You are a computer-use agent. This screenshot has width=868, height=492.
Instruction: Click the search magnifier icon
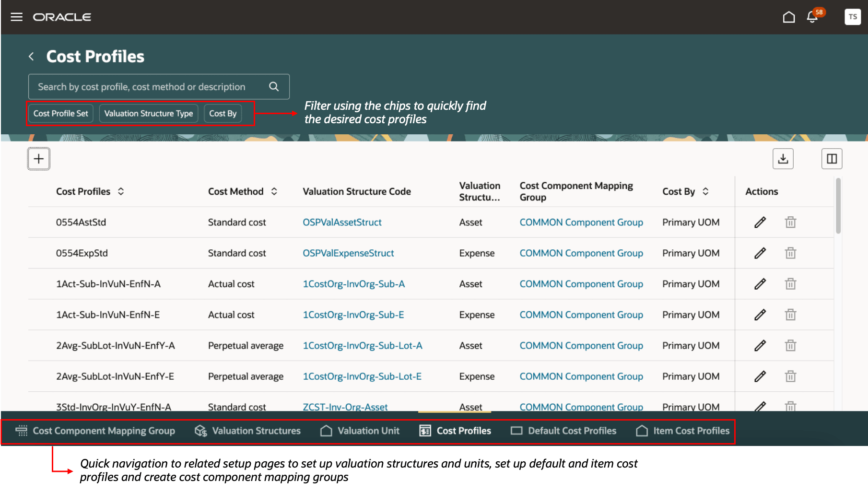click(274, 87)
